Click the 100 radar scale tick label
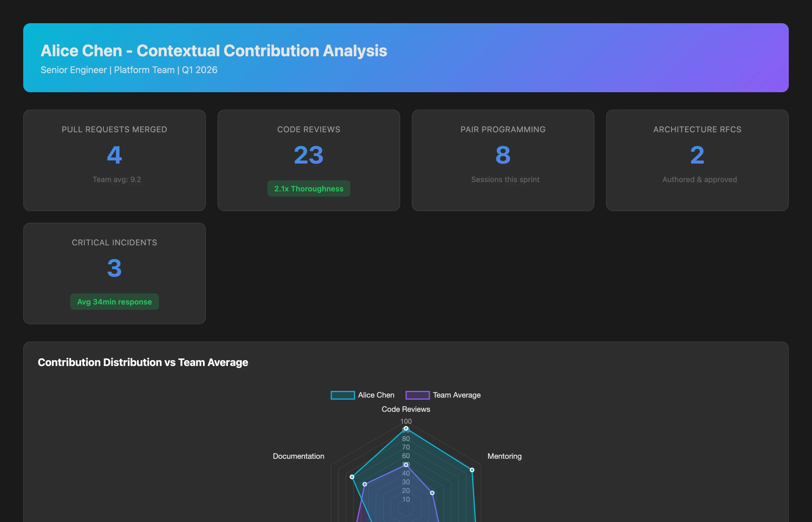The image size is (812, 522). point(406,421)
